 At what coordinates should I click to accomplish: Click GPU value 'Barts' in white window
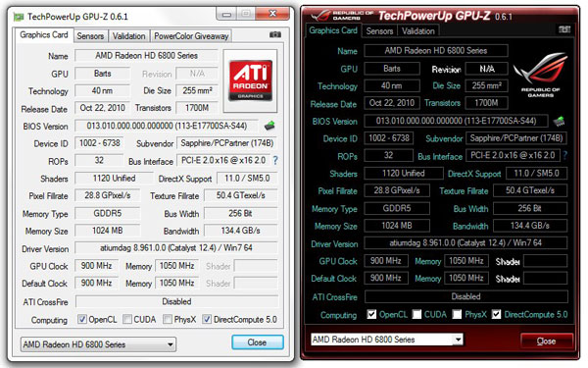point(102,74)
